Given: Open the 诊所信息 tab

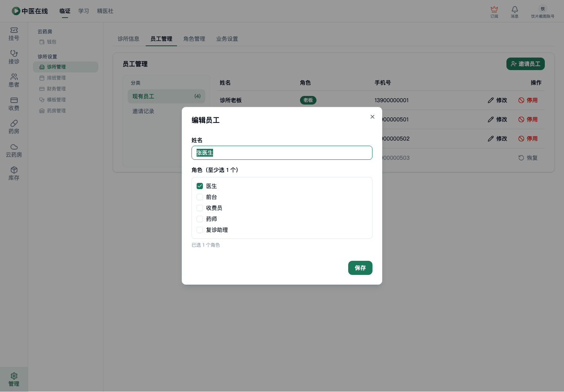Looking at the screenshot, I should point(128,39).
